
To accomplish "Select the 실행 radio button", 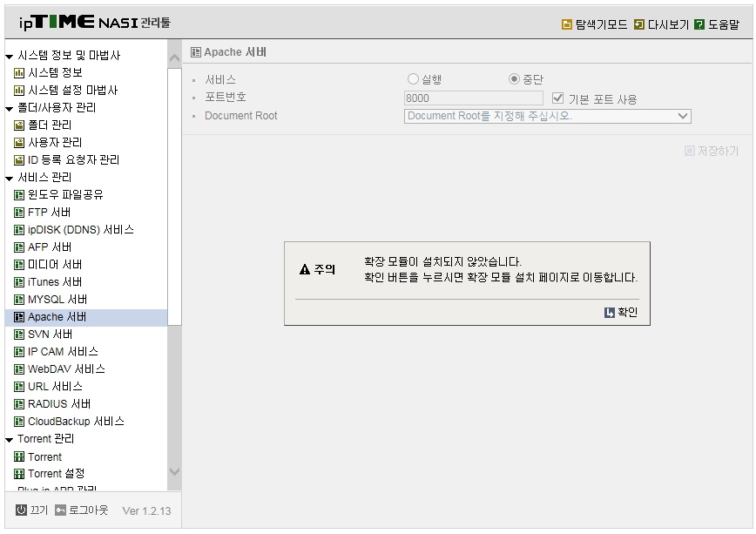I will tap(413, 78).
